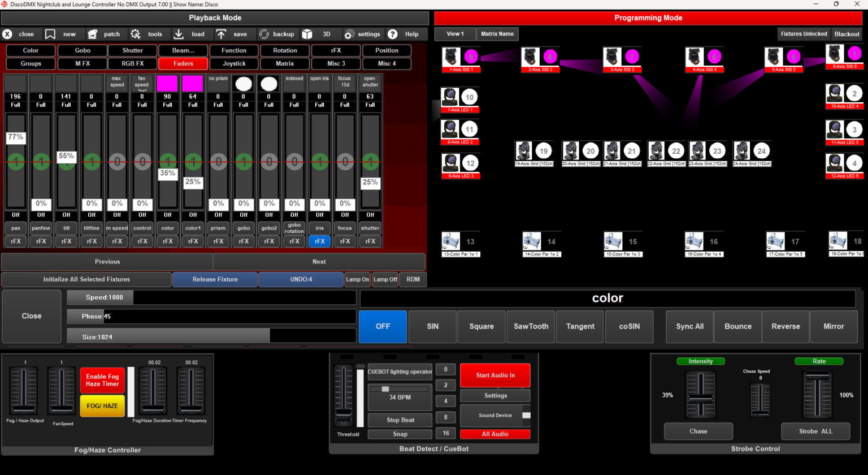Open settings via the gear icon
Screen dimensions: 868x475
pyautogui.click(x=349, y=34)
